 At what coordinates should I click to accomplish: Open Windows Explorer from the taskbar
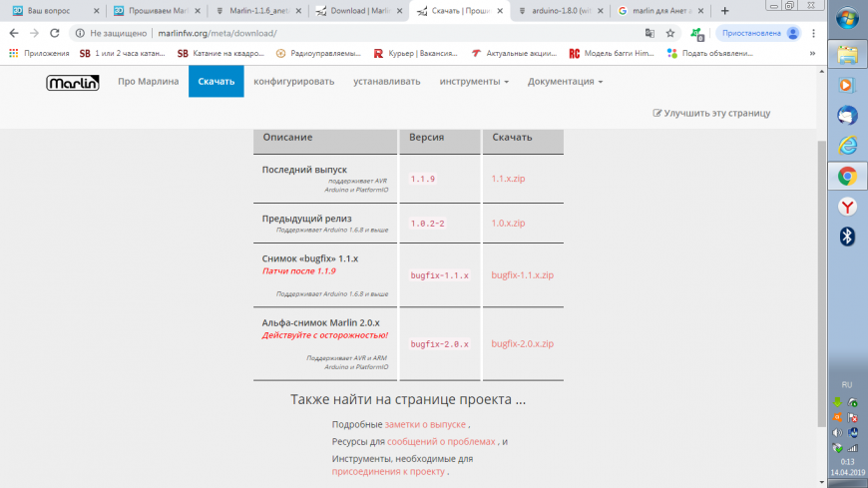tap(847, 55)
